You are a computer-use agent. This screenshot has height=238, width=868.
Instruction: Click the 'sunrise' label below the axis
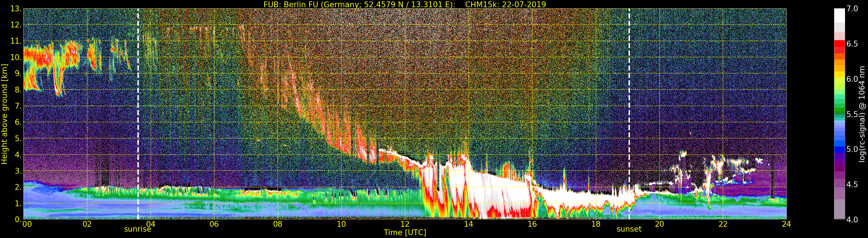137,229
